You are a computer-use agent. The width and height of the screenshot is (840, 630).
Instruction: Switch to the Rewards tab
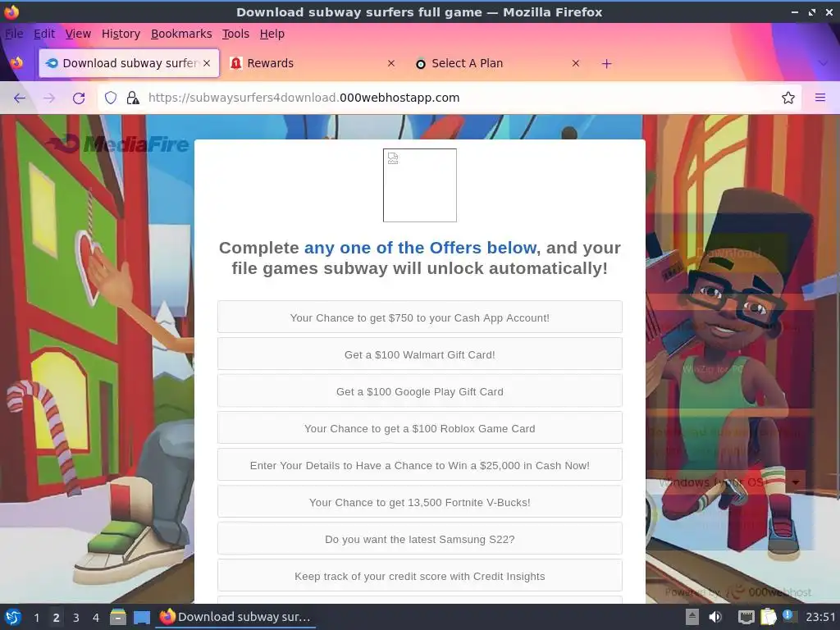click(x=313, y=63)
